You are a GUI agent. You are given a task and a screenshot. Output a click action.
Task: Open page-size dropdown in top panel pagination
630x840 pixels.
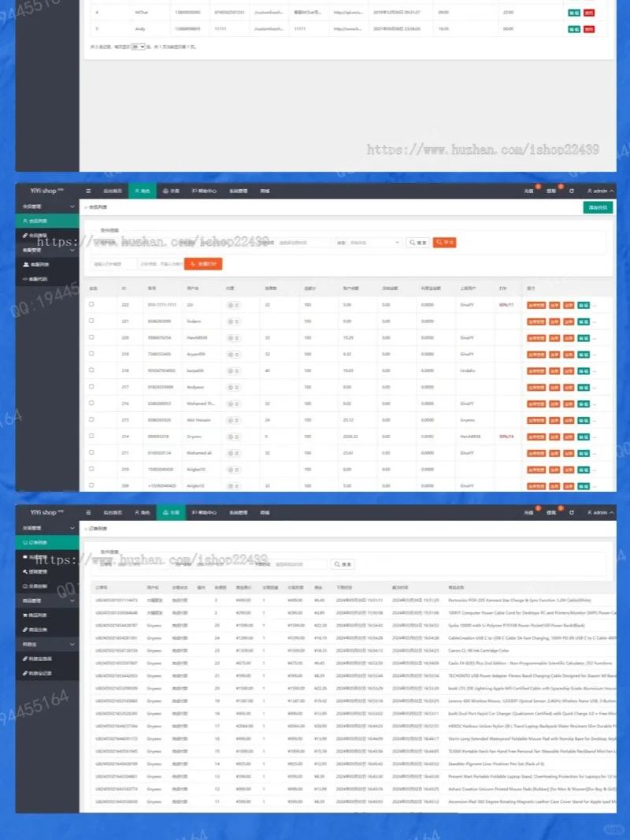(138, 46)
